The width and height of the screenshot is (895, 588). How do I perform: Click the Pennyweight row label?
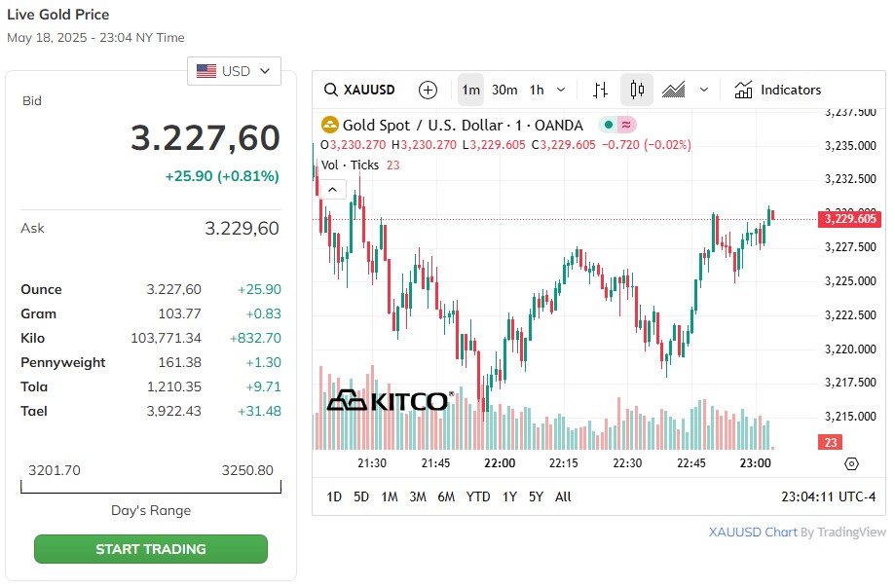click(x=62, y=363)
